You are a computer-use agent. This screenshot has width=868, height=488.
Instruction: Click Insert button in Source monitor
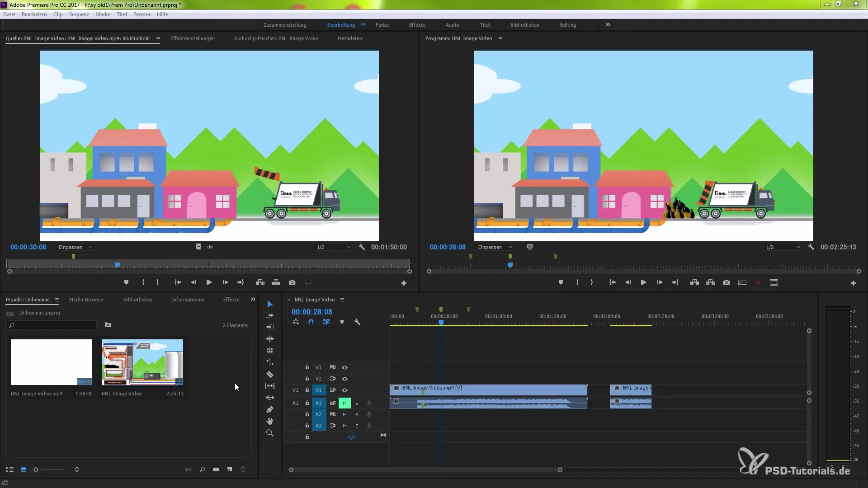pos(260,282)
